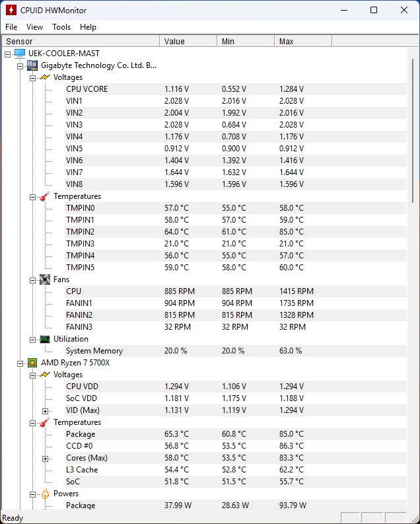
Task: Click the 93.79 W package max value
Action: click(x=293, y=505)
